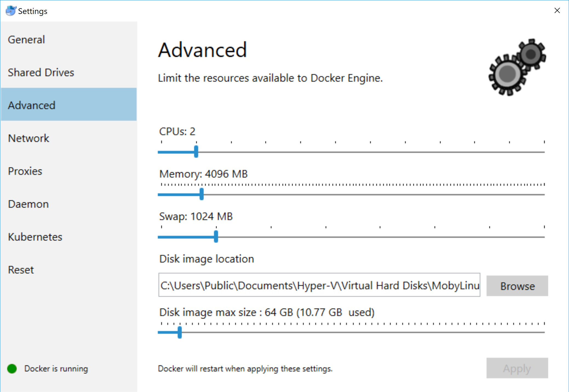569x392 pixels.
Task: Open the Network settings page
Action: coord(28,138)
